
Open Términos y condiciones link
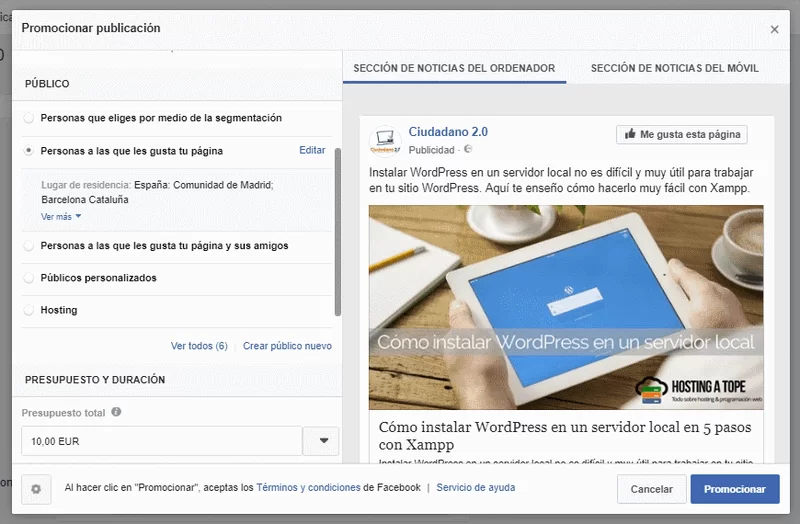pos(308,487)
